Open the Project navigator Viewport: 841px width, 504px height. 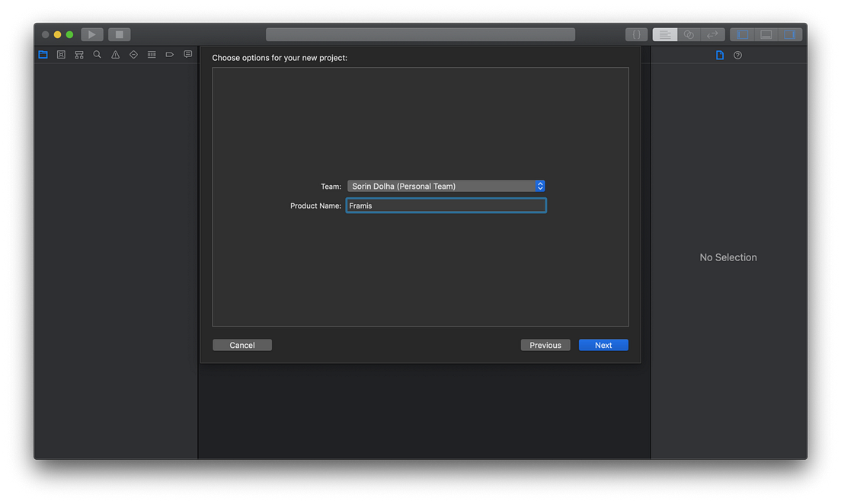click(43, 54)
